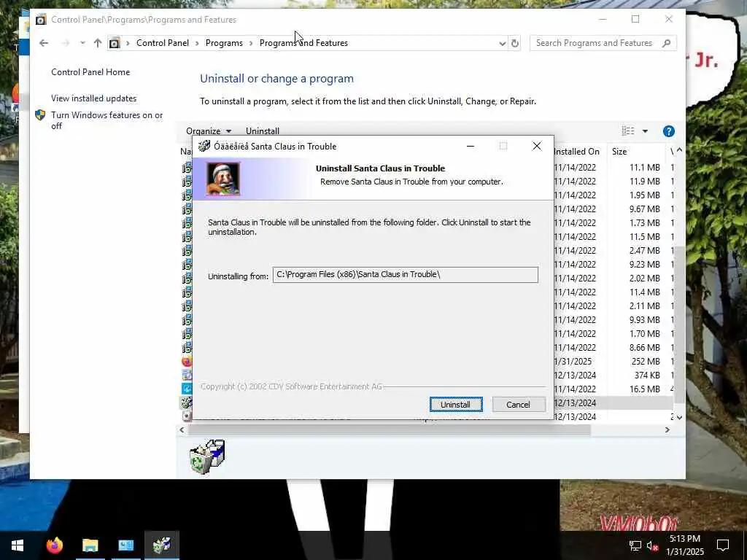Cancel the Santa Claus uninstall dialog
Viewport: 747px width, 560px height.
click(x=519, y=404)
